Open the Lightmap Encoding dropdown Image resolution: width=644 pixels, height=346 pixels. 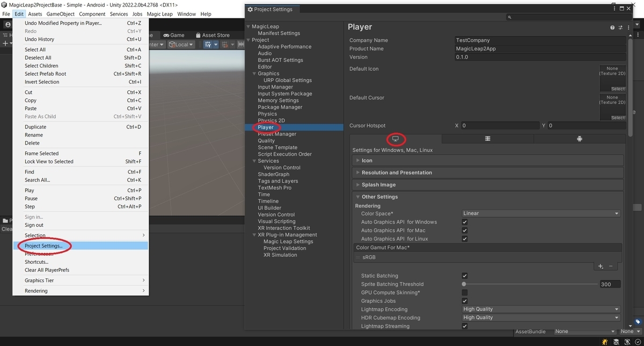click(541, 309)
